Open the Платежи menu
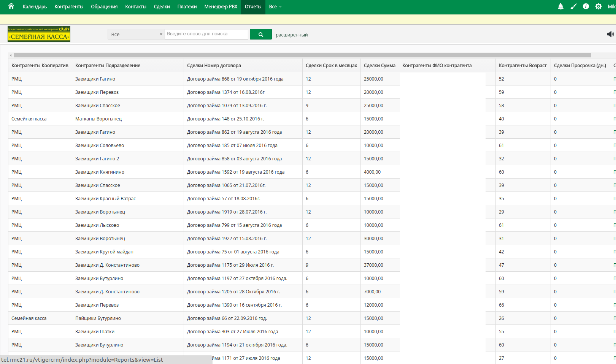The width and height of the screenshot is (616, 364). (187, 6)
